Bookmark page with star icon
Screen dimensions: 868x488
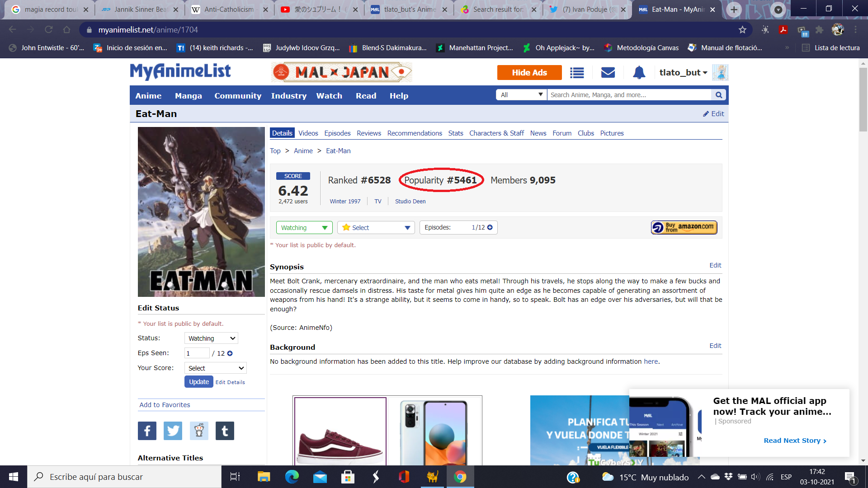742,30
